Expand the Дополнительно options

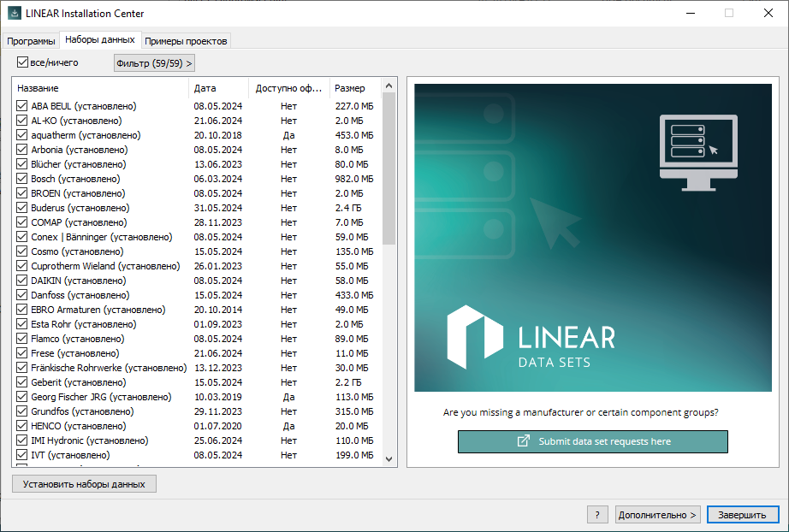pos(658,515)
